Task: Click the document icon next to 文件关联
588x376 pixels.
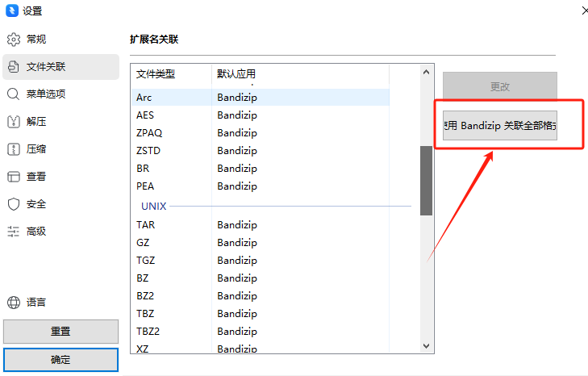Action: pyautogui.click(x=14, y=67)
